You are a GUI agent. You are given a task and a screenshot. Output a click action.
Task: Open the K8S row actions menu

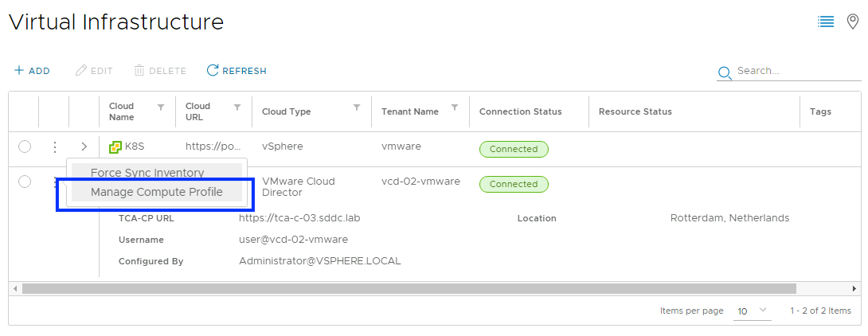coord(54,147)
